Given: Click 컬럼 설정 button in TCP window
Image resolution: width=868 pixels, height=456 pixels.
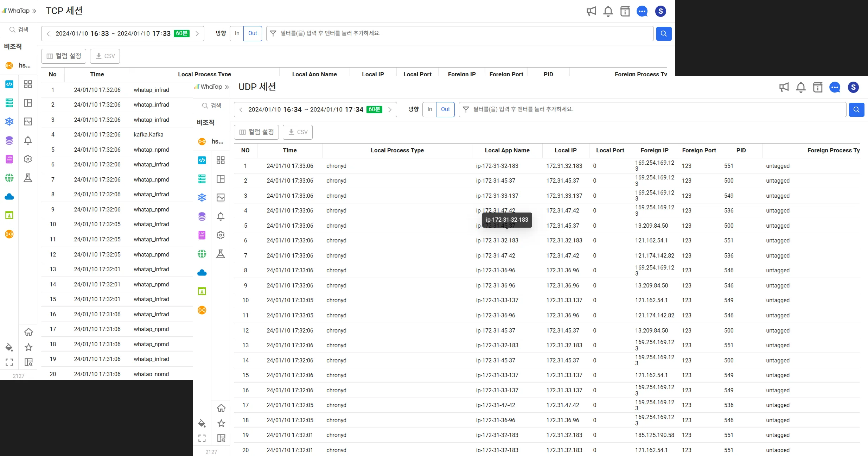Looking at the screenshot, I should click(64, 56).
